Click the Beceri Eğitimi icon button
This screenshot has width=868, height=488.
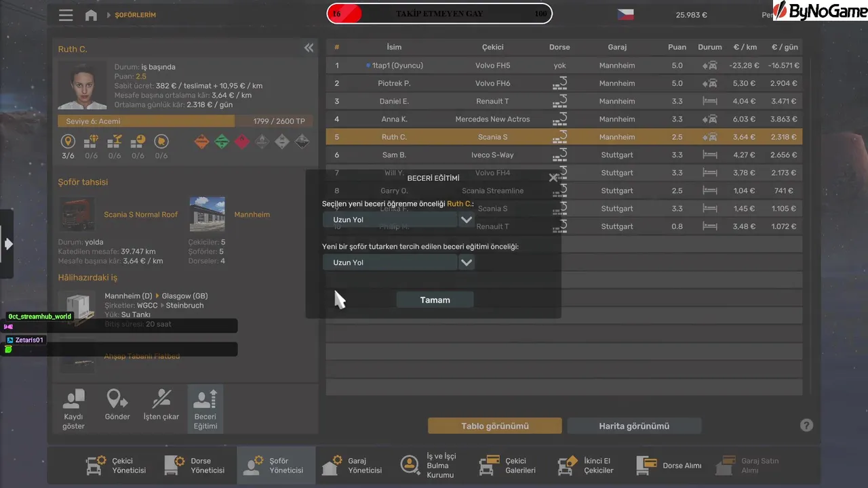(205, 409)
